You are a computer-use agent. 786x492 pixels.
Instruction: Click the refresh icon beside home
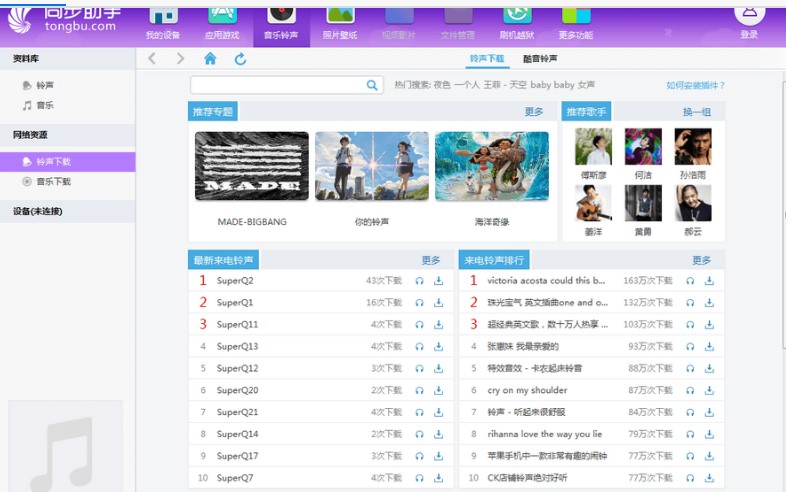tap(240, 59)
